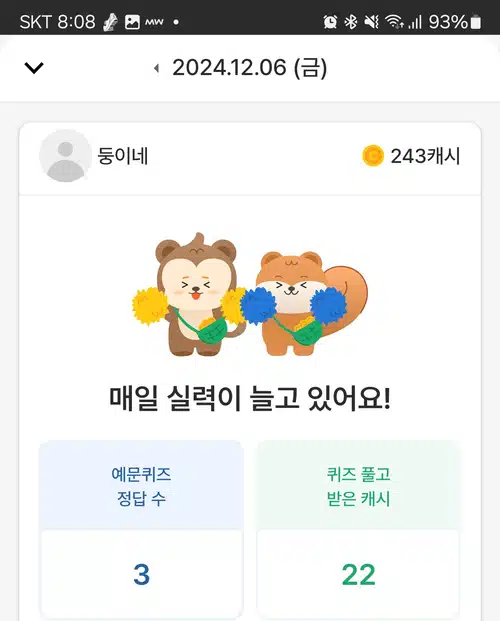Open the correct answers count 3
The image size is (500, 621).
pyautogui.click(x=141, y=575)
